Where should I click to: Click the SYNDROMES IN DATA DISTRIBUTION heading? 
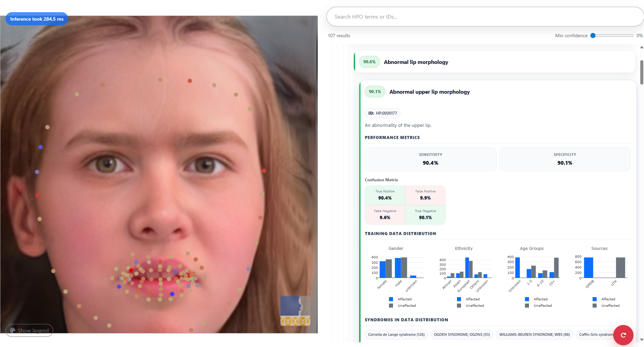tap(406, 320)
